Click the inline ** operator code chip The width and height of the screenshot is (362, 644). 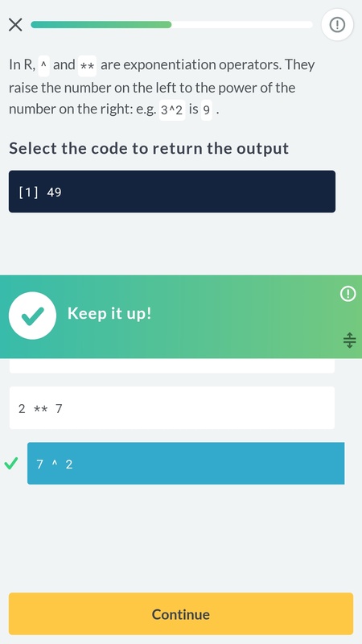click(x=88, y=66)
